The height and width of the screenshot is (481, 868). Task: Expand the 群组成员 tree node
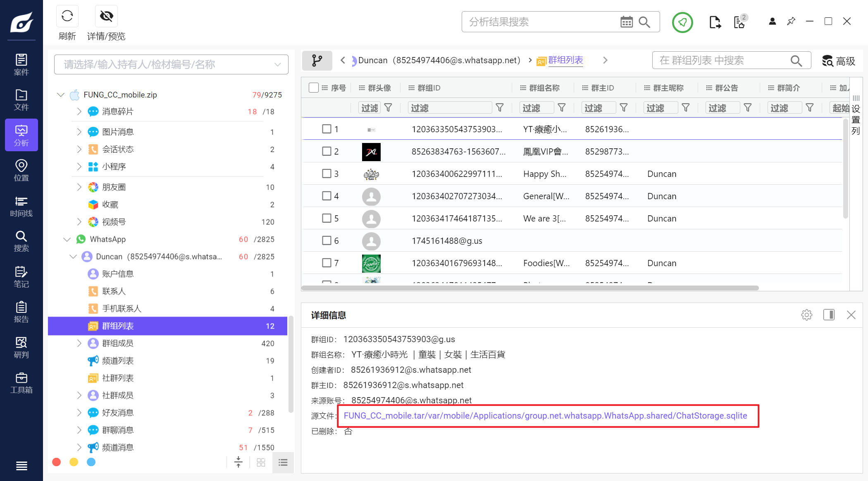tap(79, 343)
